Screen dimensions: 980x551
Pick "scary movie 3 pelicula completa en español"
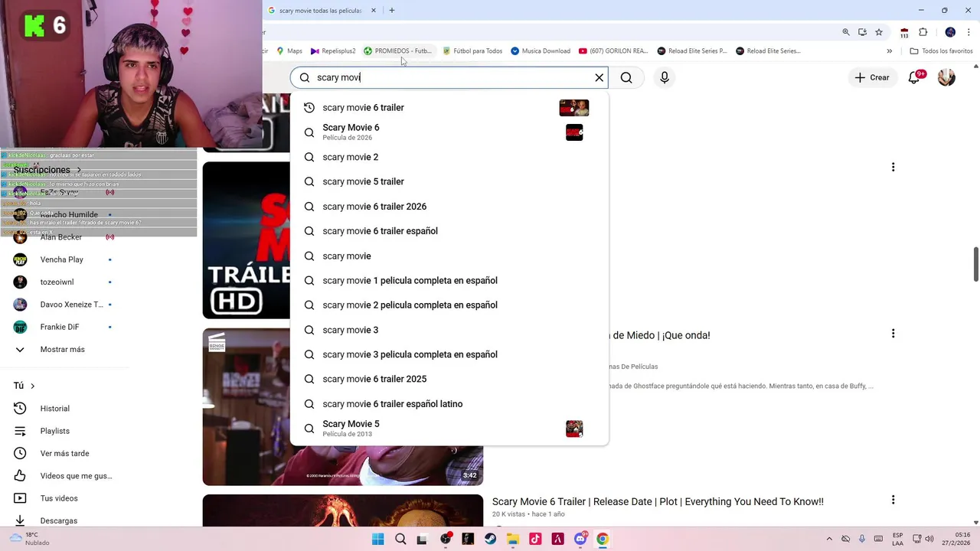click(449, 354)
